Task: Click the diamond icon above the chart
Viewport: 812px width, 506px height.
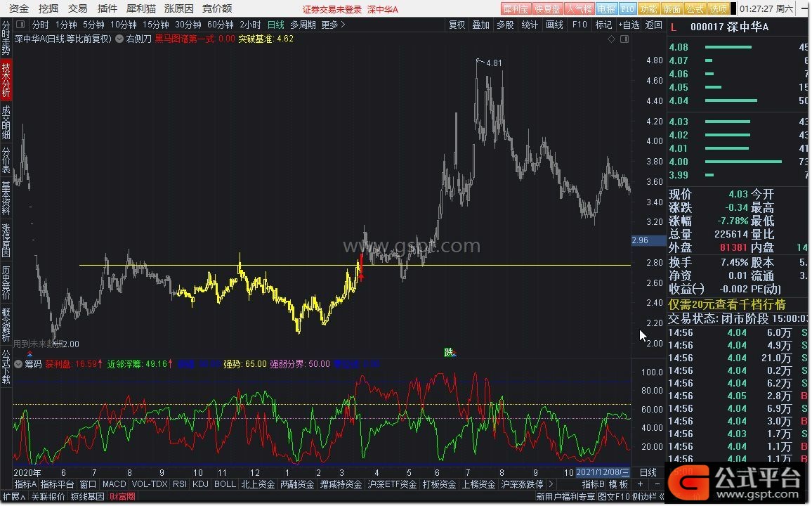Action: (612, 39)
